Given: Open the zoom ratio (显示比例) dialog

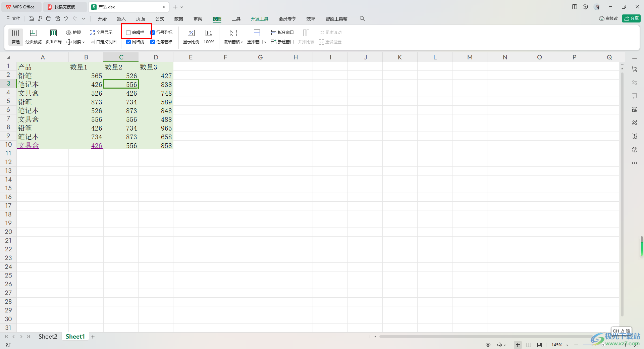Looking at the screenshot, I should (191, 37).
